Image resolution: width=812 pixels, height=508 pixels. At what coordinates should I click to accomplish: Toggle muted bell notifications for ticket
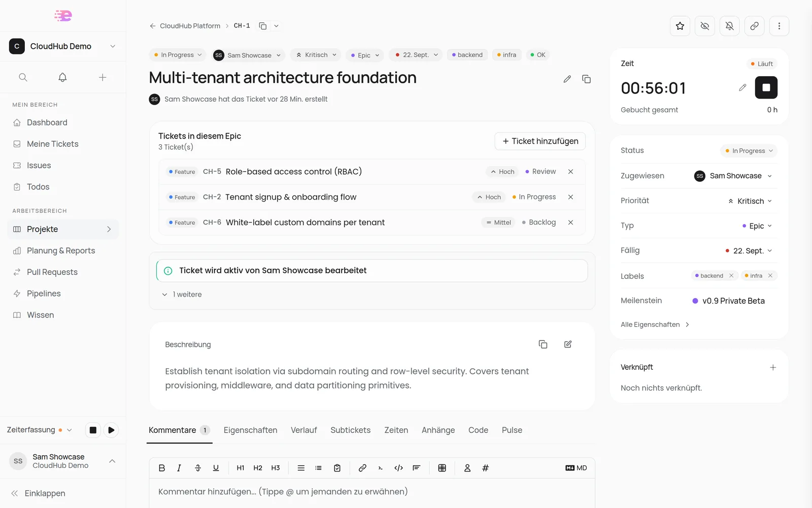coord(730,26)
